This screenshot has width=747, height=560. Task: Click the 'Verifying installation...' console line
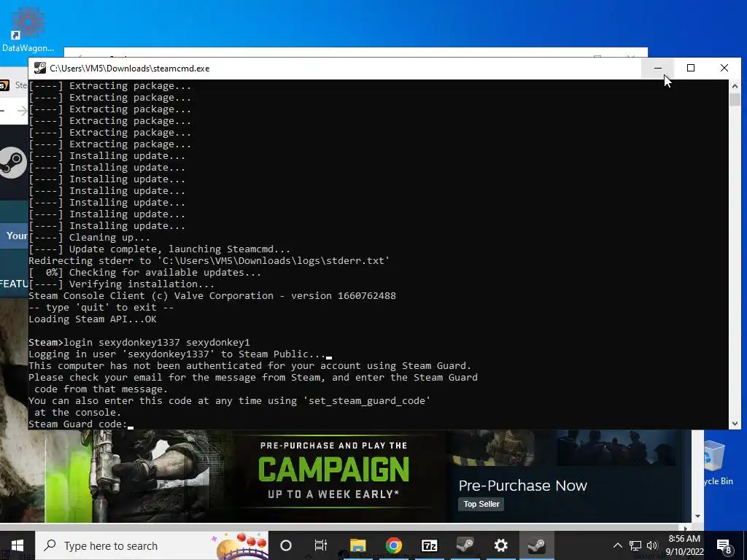122,284
